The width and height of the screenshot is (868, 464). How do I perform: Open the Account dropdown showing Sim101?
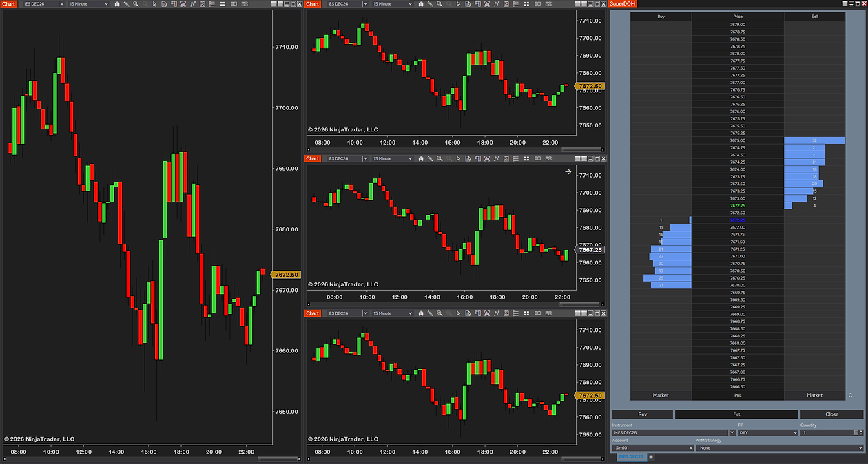652,447
